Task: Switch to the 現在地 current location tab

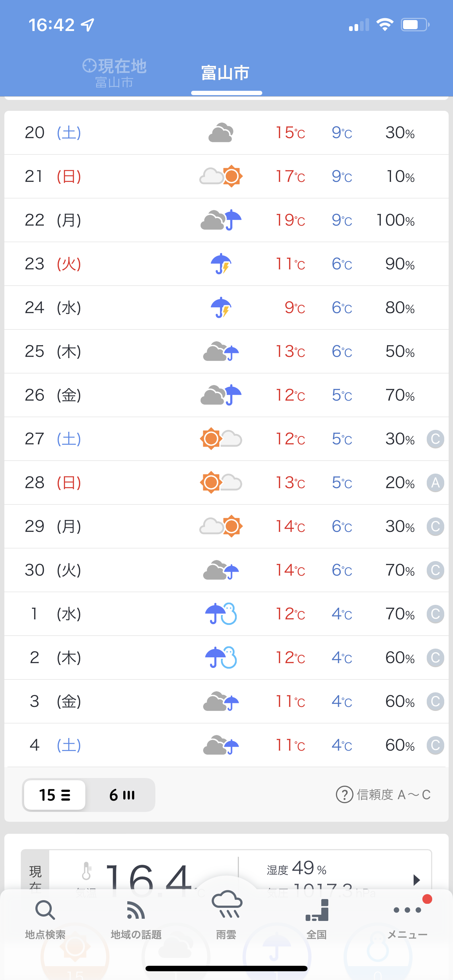Action: tap(114, 72)
